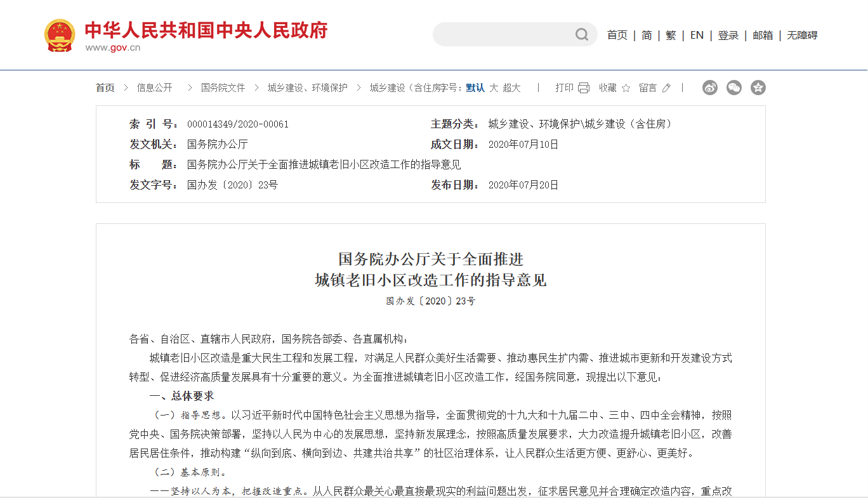868x498 pixels.
Task: Share to QQ Zone star icon
Action: [758, 88]
